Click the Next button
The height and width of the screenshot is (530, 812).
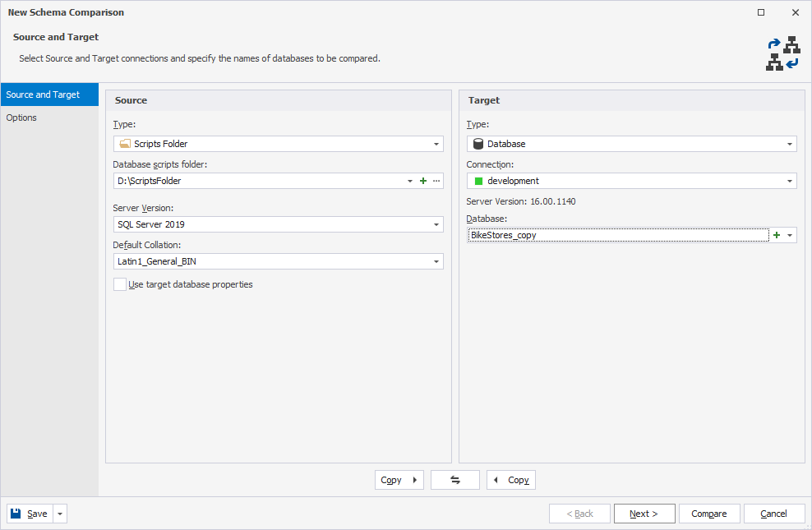[x=644, y=513]
